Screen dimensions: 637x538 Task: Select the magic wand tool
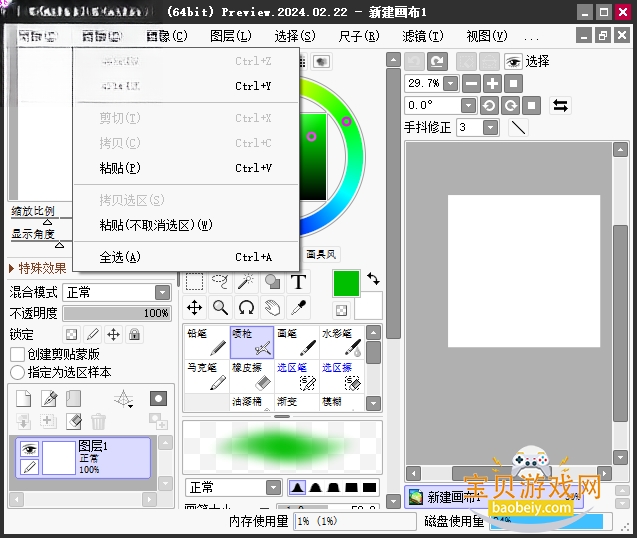tap(246, 282)
